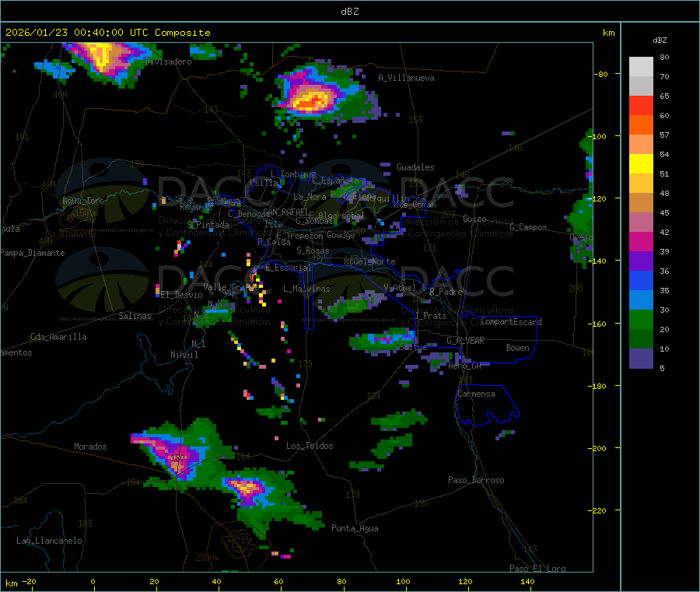This screenshot has height=592, width=700.
Task: Click the purple 5 dBZ legend swatch
Action: coord(641,359)
